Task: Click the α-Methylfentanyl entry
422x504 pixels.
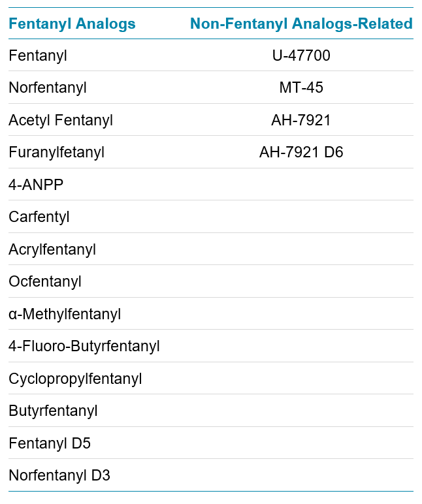Action: (x=65, y=315)
